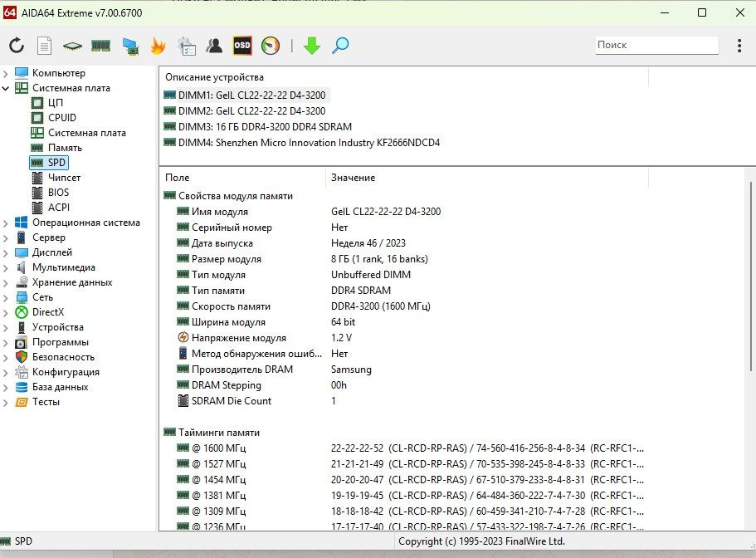Viewport: 756px width, 558px height.
Task: Expand the Операционная система node
Action: 5,223
